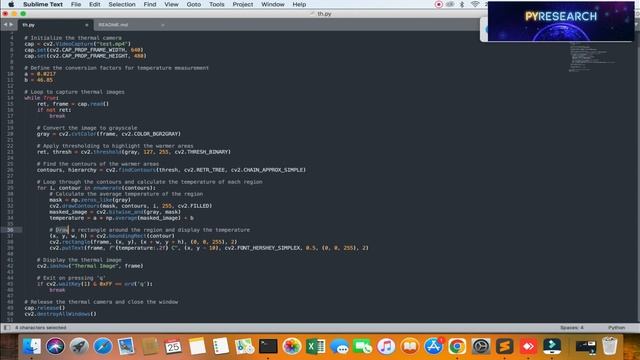Click the 'cap.release()' code line

pos(44,308)
